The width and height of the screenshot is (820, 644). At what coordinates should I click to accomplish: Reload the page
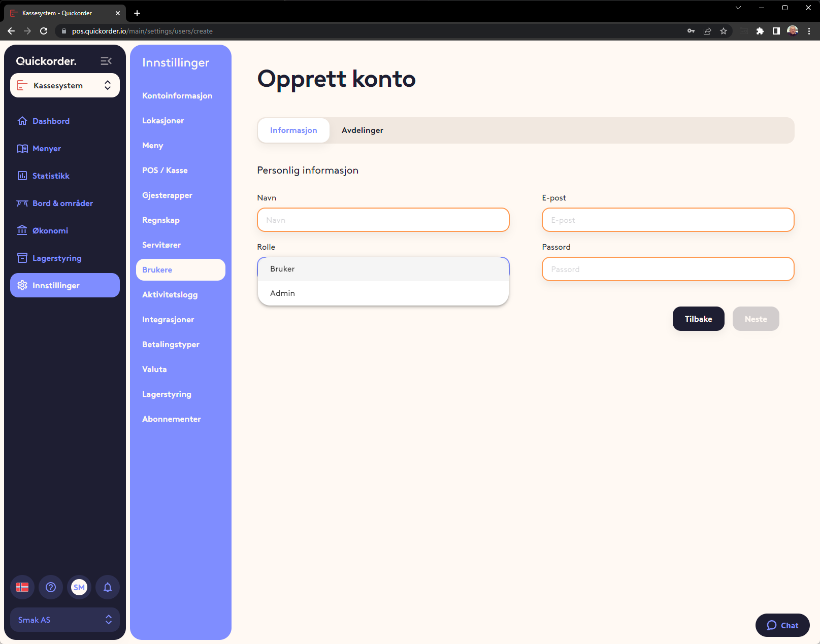44,31
